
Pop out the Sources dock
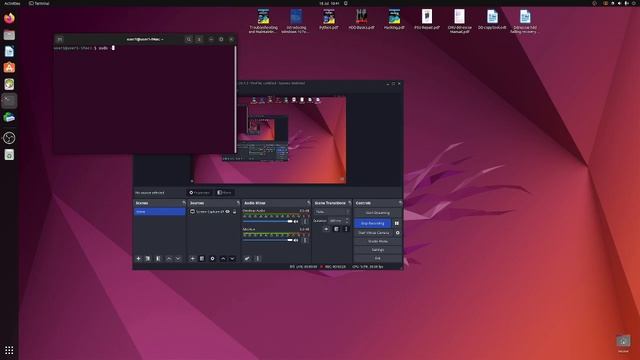click(238, 203)
